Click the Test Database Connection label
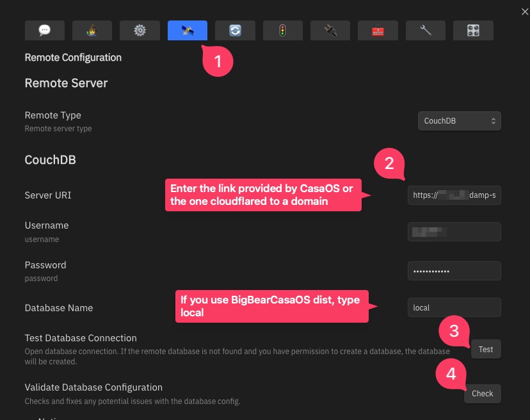This screenshot has width=530, height=420. coord(81,338)
